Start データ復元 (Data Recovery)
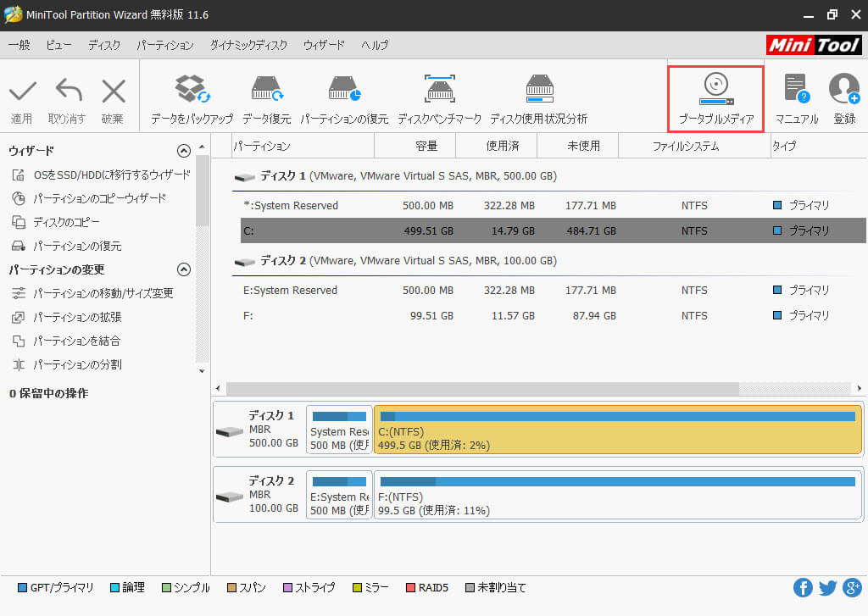The image size is (868, 616). pyautogui.click(x=266, y=96)
